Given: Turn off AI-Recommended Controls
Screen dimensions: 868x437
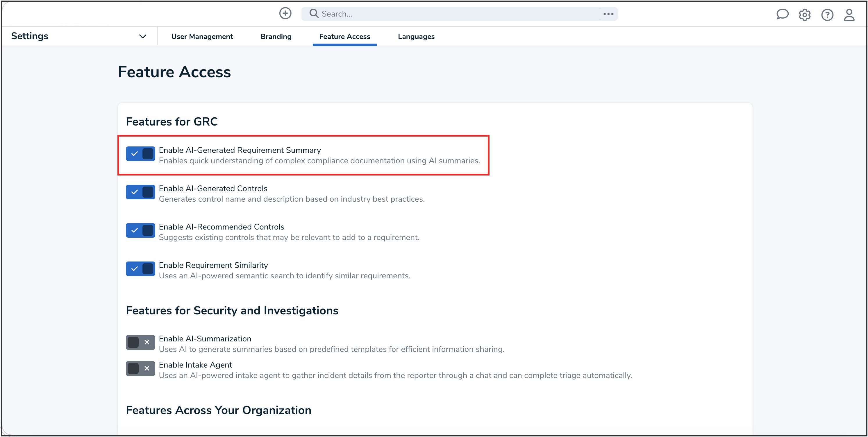Looking at the screenshot, I should coord(140,230).
